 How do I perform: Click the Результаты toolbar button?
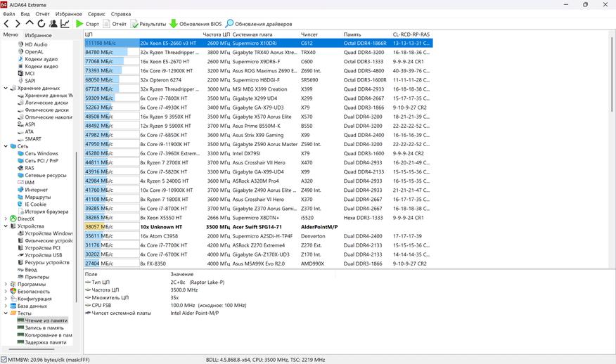pos(148,24)
